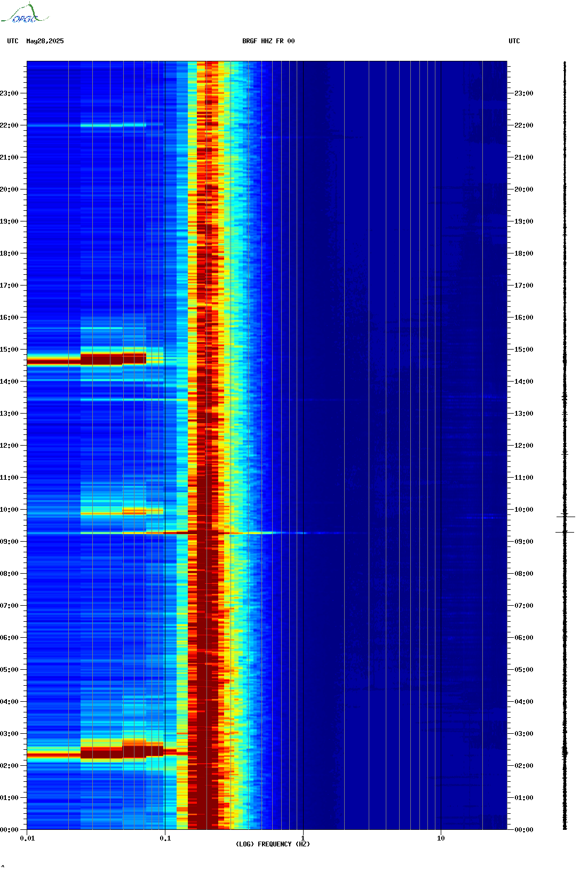Click the seismogram spike near 09:45 on trace
This screenshot has width=588, height=872.
(566, 517)
